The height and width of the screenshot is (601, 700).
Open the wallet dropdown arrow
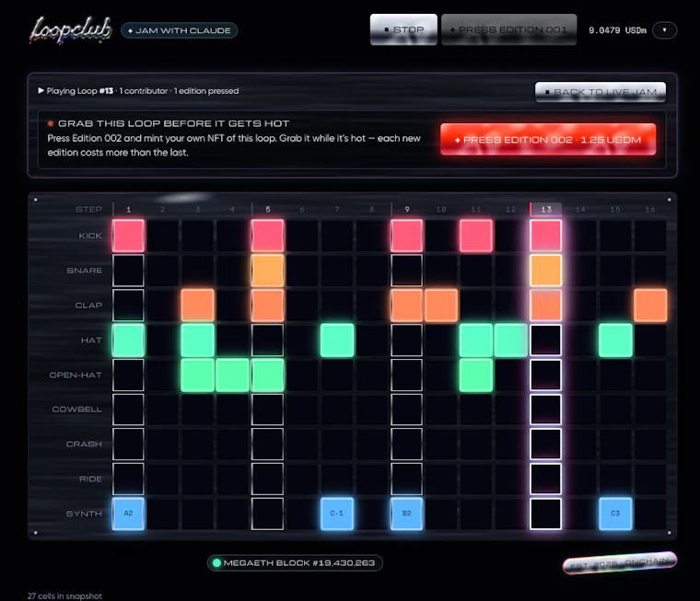click(664, 30)
